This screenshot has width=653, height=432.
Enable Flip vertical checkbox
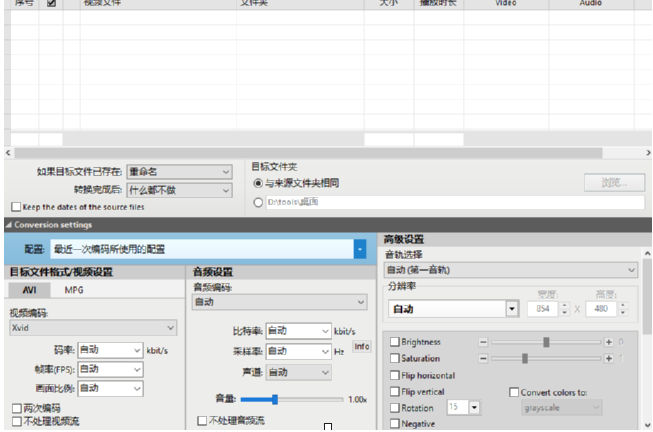[395, 392]
